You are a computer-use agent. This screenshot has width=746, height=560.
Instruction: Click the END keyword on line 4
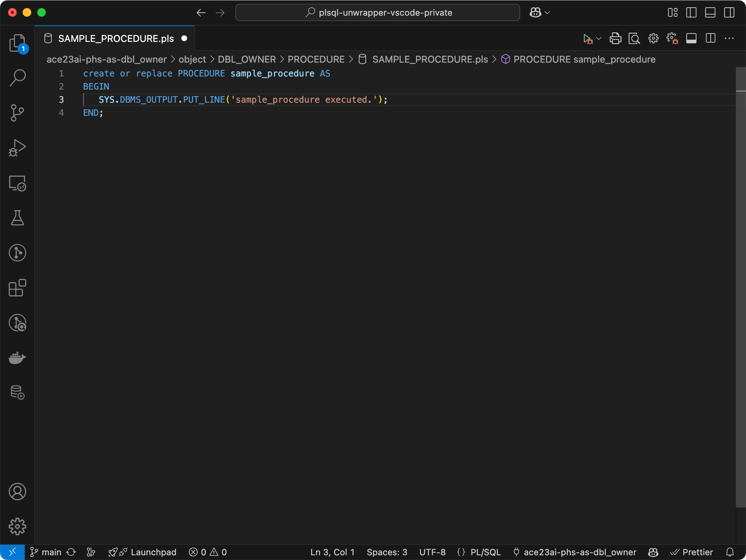(x=91, y=113)
